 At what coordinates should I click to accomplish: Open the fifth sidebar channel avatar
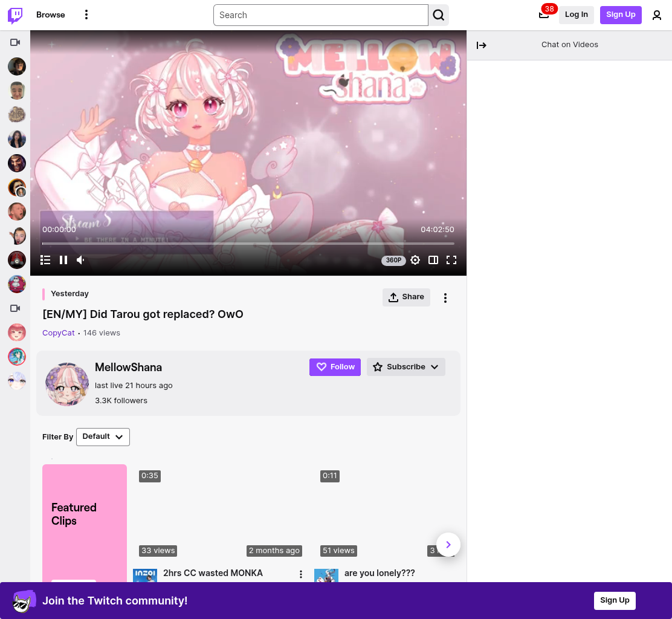pos(17,163)
